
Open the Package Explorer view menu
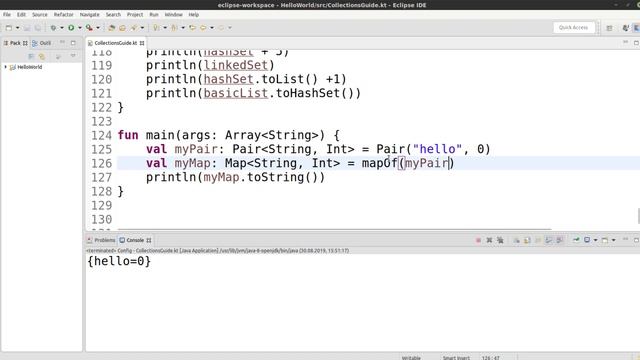click(73, 56)
